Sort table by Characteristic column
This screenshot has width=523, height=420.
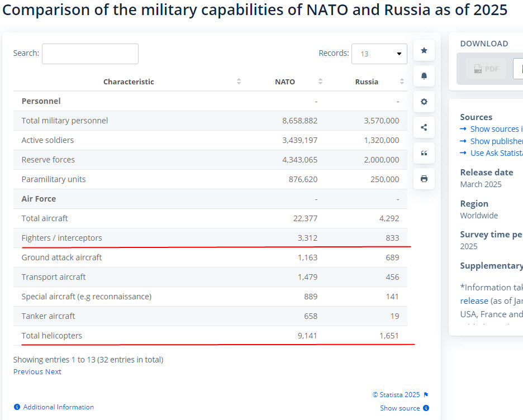coord(129,82)
